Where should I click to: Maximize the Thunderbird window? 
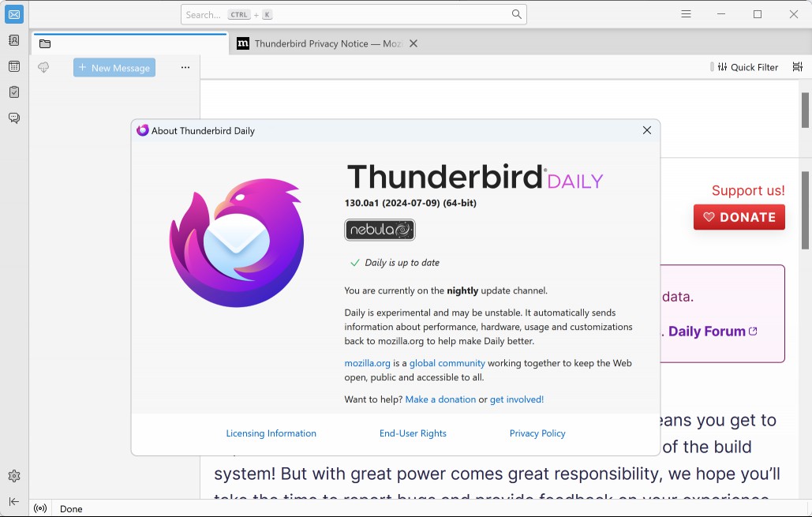point(758,14)
